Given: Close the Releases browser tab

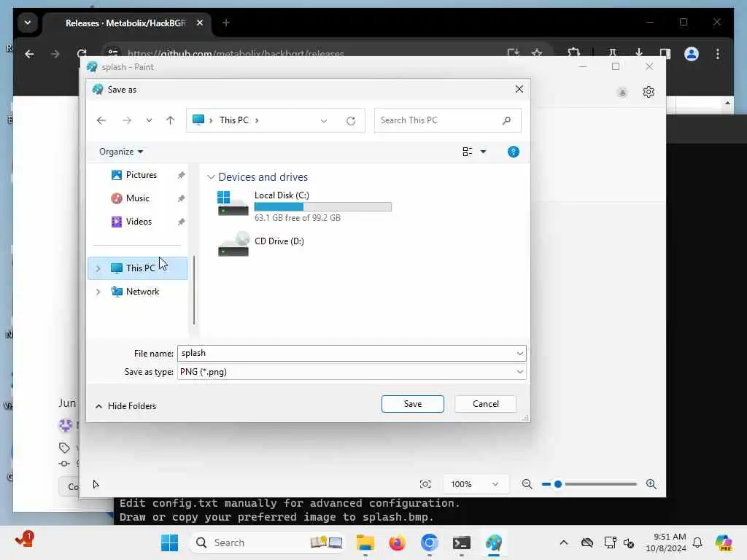Looking at the screenshot, I should pos(200,23).
